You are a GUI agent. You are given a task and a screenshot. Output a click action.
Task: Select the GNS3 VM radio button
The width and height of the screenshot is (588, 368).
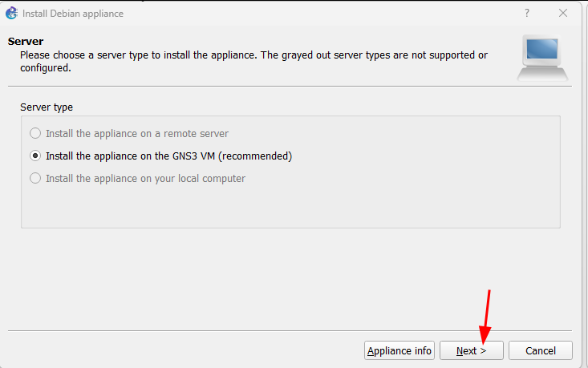(35, 156)
